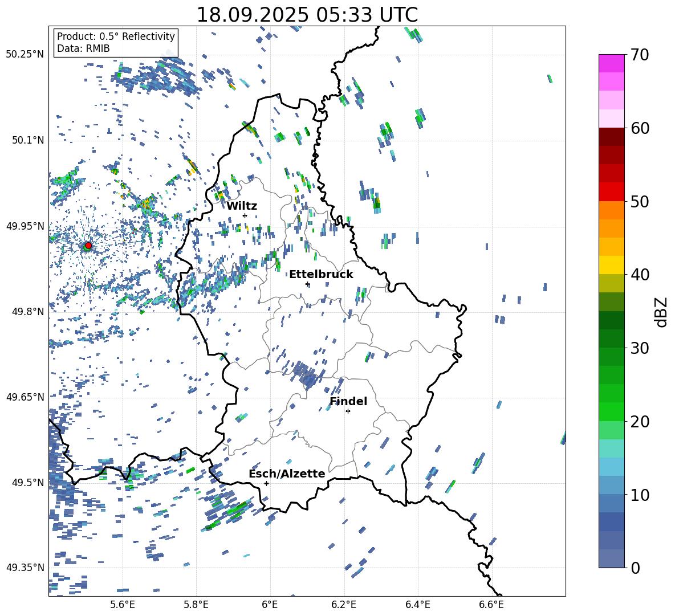Click the magenta 70 dBZ color band
The width and height of the screenshot is (675, 616).
coord(611,63)
